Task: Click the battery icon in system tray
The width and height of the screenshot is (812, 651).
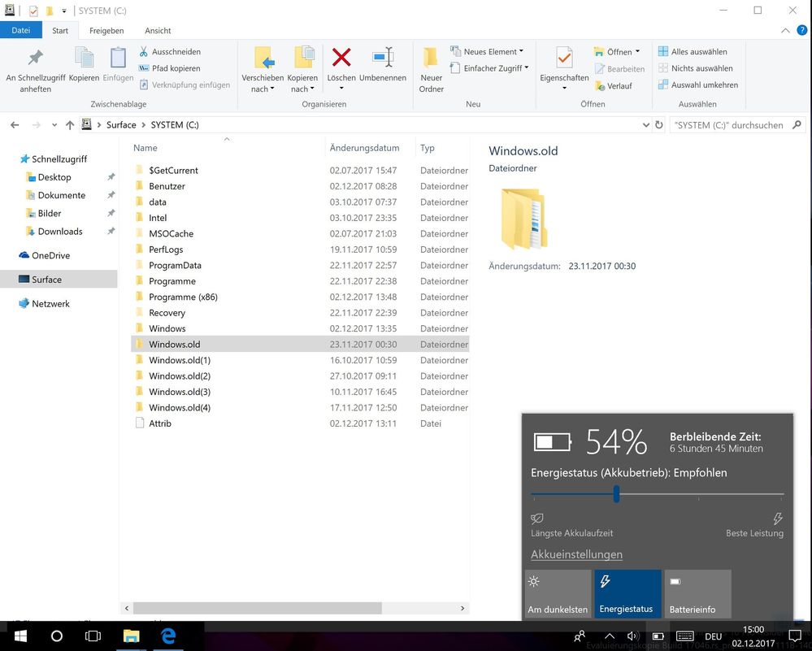Action: point(658,636)
